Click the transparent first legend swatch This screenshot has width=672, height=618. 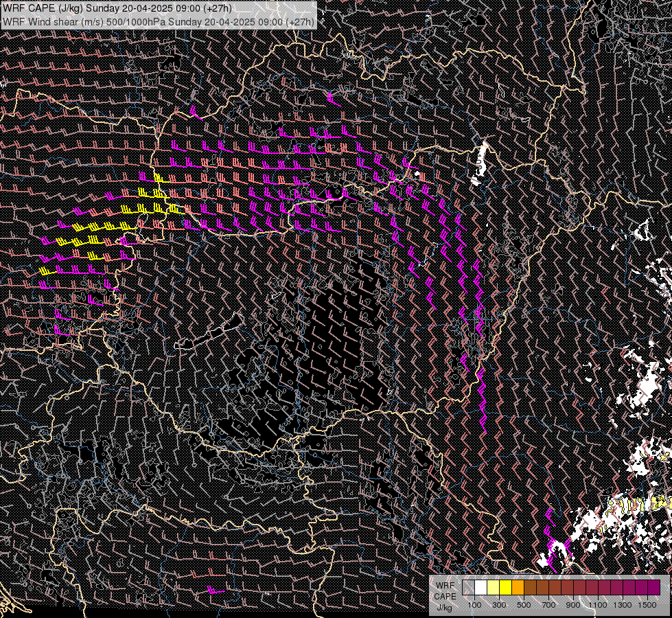[x=468, y=587]
